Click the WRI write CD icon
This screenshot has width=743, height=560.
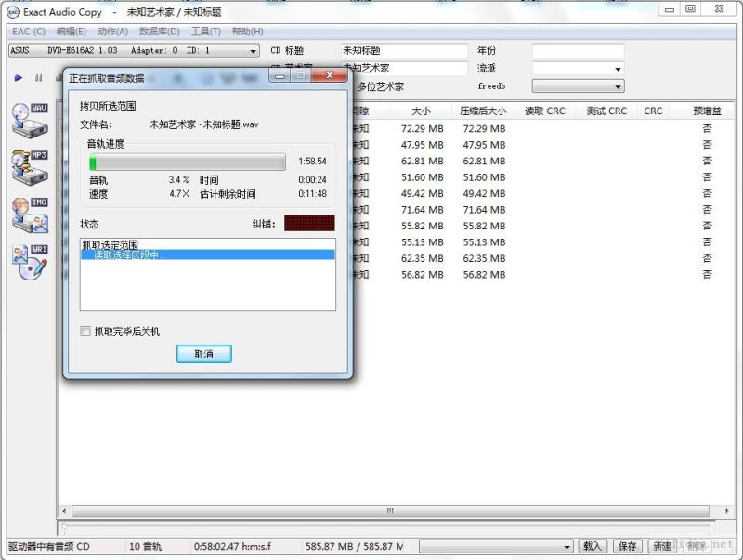[30, 262]
